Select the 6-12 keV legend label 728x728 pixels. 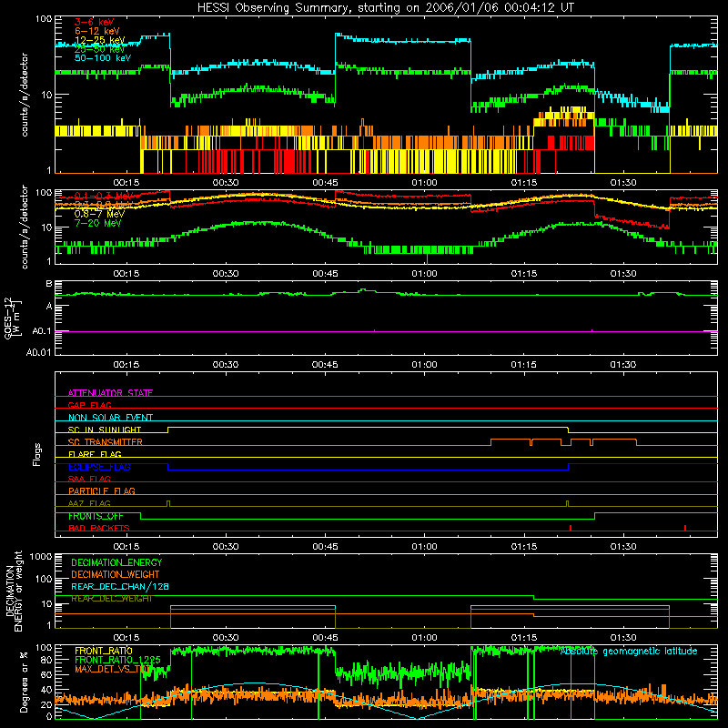(97, 31)
